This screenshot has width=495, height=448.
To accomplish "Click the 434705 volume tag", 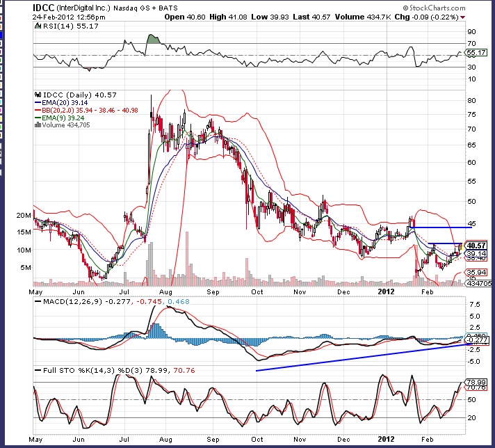I will pyautogui.click(x=479, y=283).
